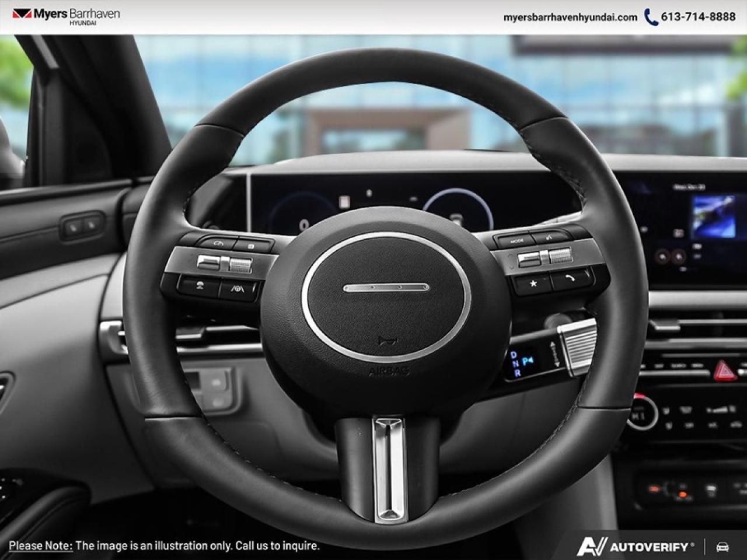
Task: Select the star favorites button on the wheel
Action: (533, 283)
